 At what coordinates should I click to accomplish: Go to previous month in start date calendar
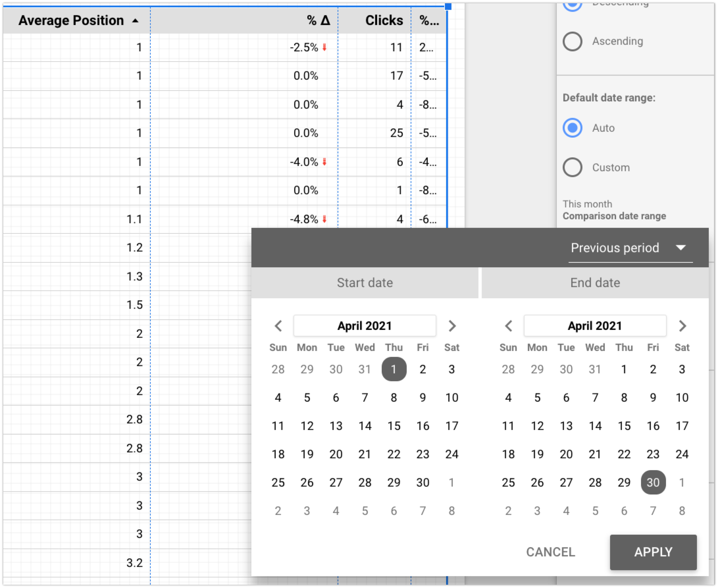(278, 326)
